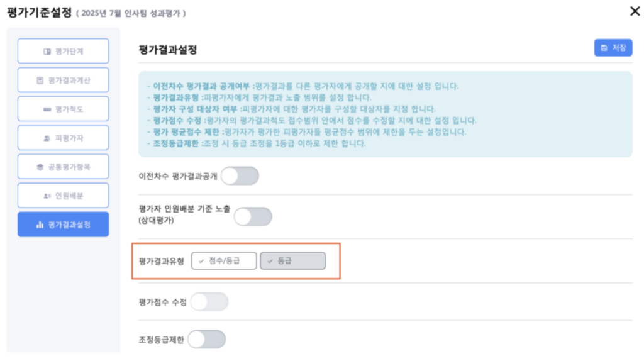Click the 평가결과설정 section heading
The width and height of the screenshot is (644, 361).
tap(168, 49)
